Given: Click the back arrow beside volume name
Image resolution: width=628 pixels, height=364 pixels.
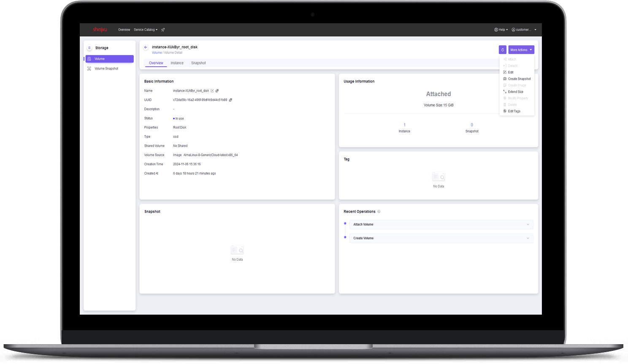Looking at the screenshot, I should click(146, 47).
